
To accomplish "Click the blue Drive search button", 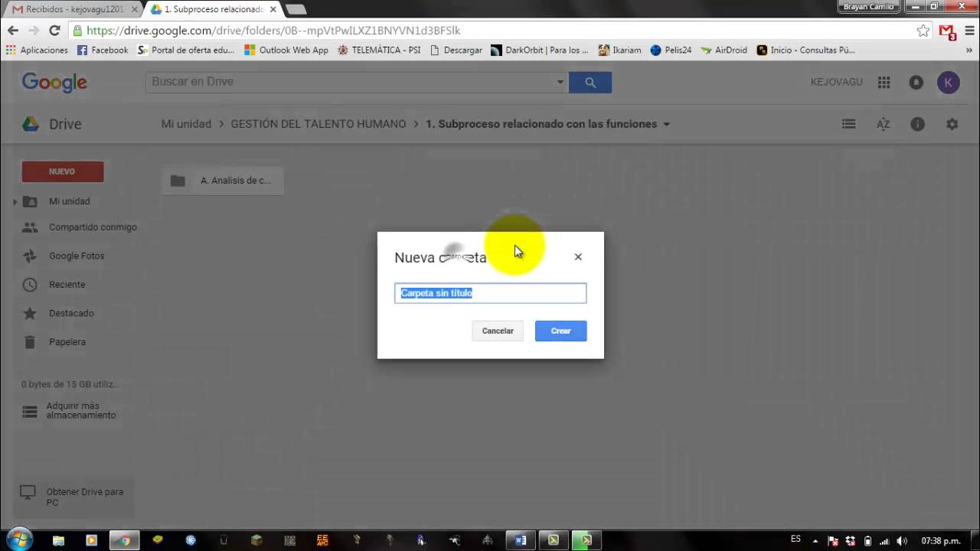I will (x=590, y=82).
